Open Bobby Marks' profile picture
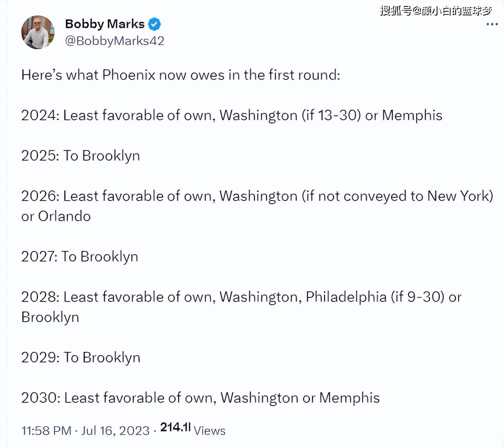Image resolution: width=504 pixels, height=448 pixels. 38,32
